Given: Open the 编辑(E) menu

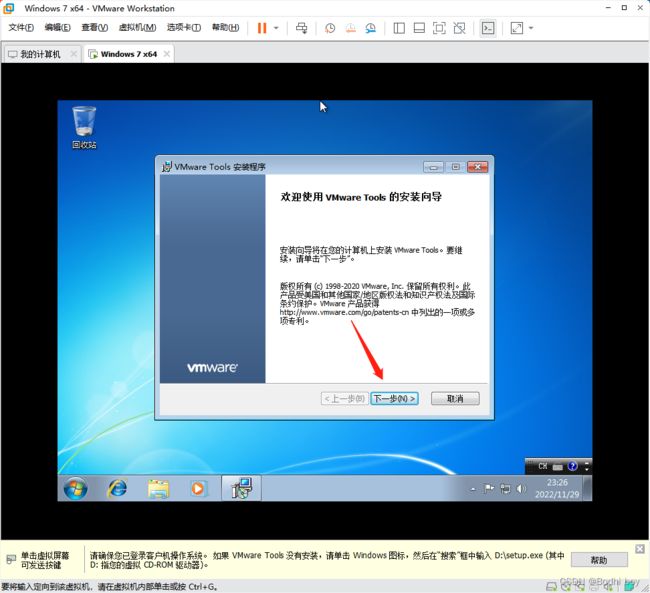Looking at the screenshot, I should point(57,27).
